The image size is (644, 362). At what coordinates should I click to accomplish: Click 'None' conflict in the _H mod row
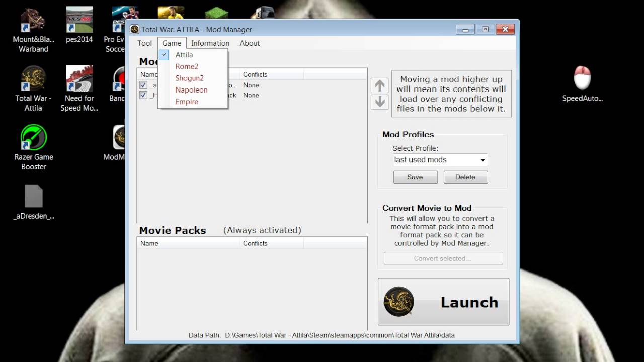point(251,95)
